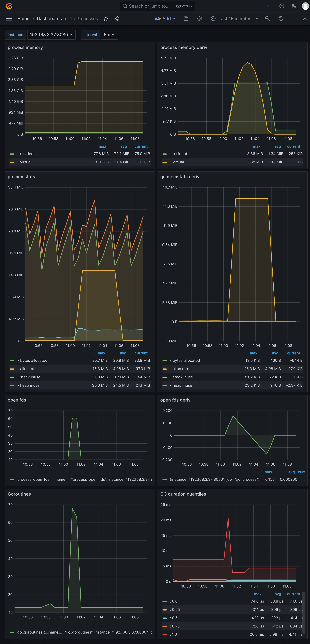Toggle quantile 0.75 in GC duration legend
The width and height of the screenshot is (310, 644).
pyautogui.click(x=175, y=626)
